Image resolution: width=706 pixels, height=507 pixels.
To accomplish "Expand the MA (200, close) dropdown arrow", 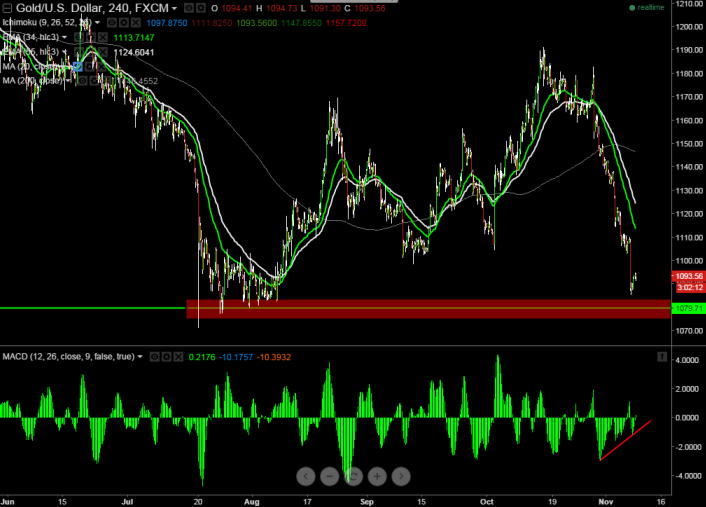I will [x=68, y=81].
